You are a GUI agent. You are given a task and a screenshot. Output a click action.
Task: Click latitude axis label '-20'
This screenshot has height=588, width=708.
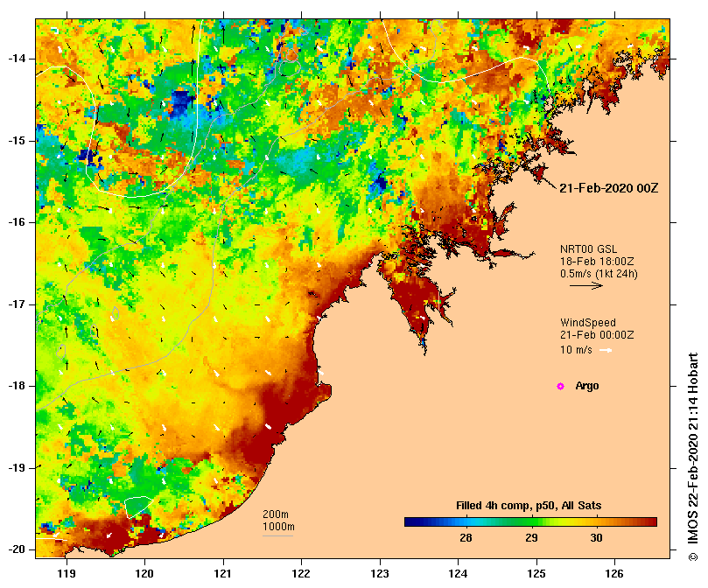click(17, 550)
